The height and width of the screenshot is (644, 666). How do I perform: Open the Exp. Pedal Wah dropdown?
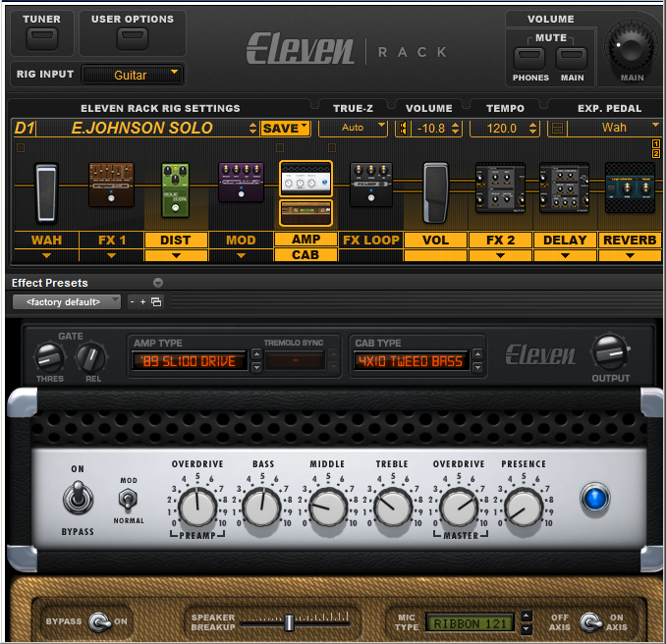(x=614, y=128)
